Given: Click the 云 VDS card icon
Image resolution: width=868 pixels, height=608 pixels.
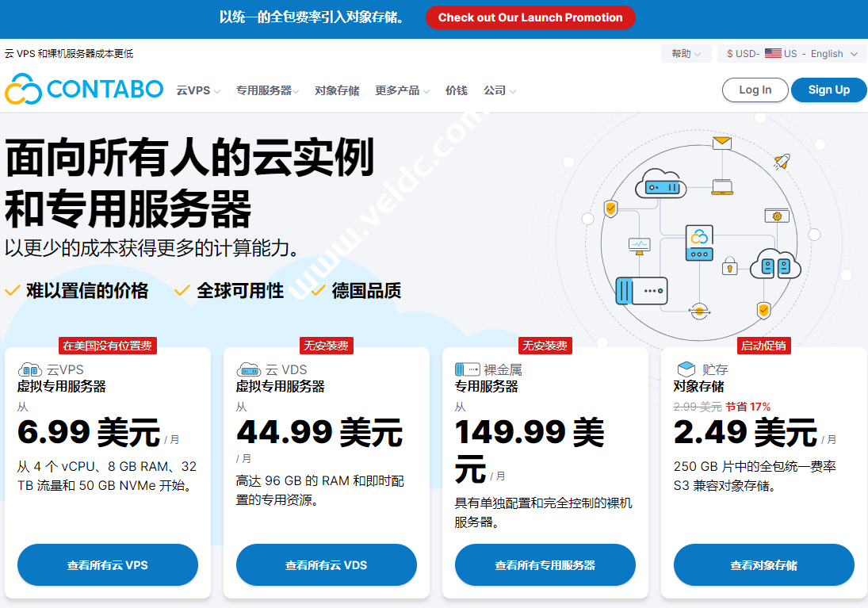Looking at the screenshot, I should point(248,369).
